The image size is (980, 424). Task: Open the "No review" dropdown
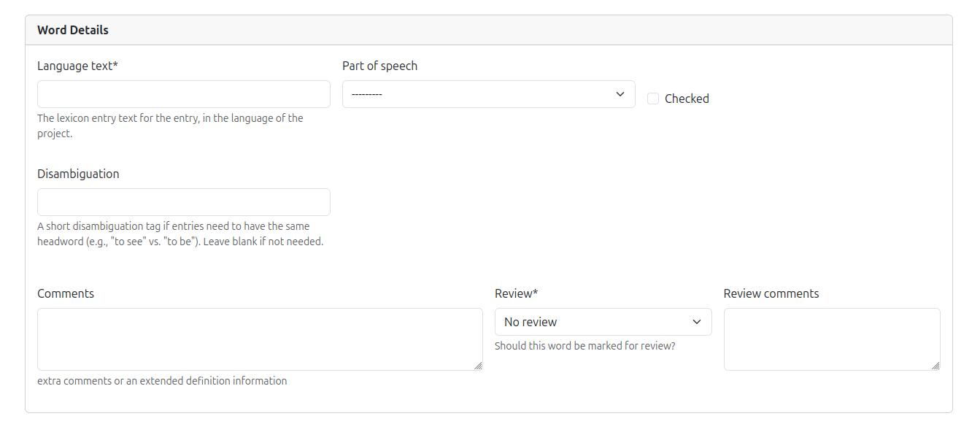coord(603,322)
